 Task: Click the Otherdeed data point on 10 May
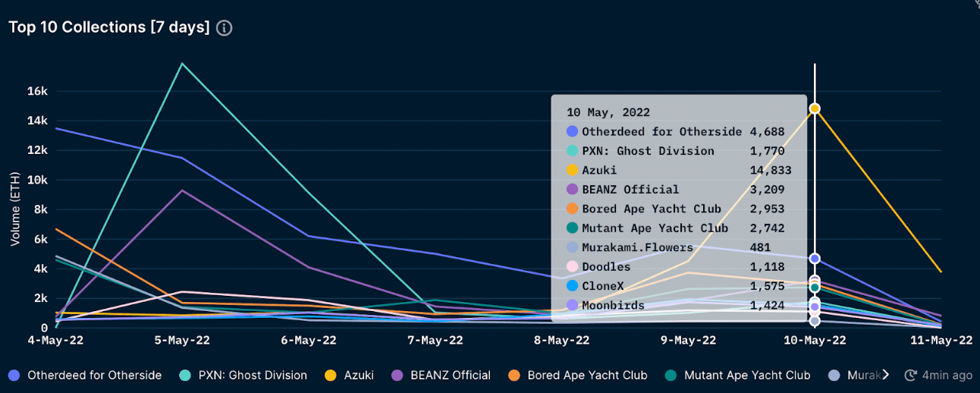[815, 259]
